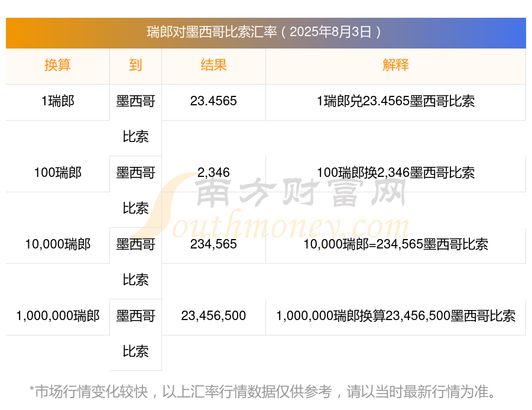This screenshot has width=532, height=410.
Task: Click explanation 1瑞郎兑23.4565墨西哥比索
Action: (x=395, y=101)
